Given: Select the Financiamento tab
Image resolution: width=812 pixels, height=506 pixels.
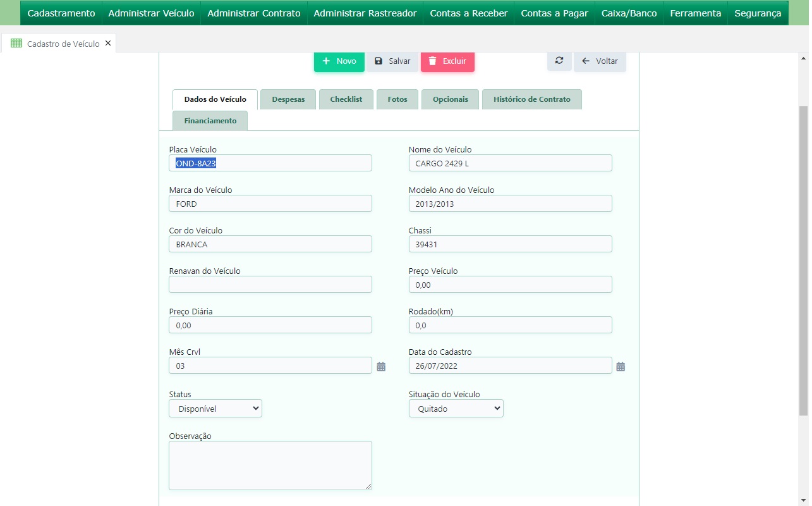Looking at the screenshot, I should pyautogui.click(x=210, y=121).
